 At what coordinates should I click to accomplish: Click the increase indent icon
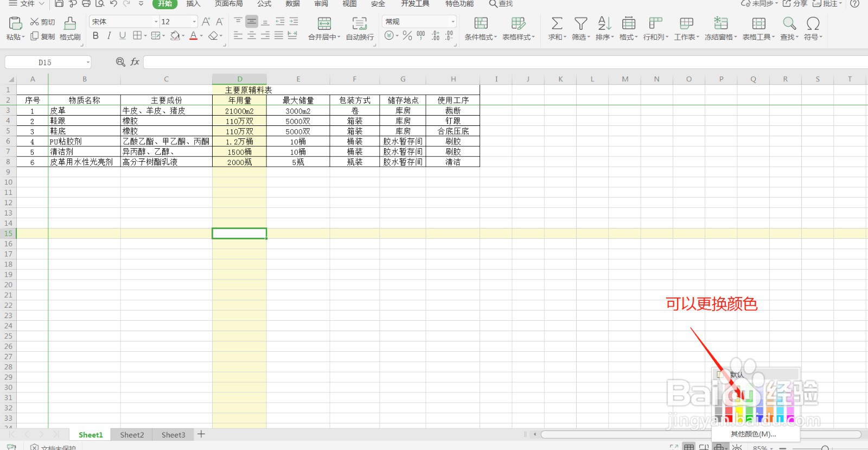(x=293, y=22)
